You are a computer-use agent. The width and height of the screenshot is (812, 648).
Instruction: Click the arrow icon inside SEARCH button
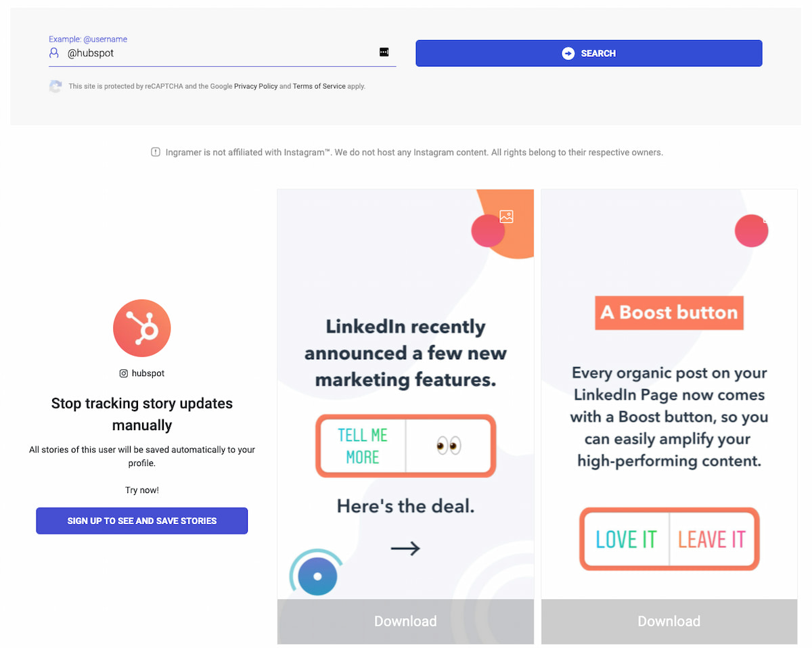(568, 53)
